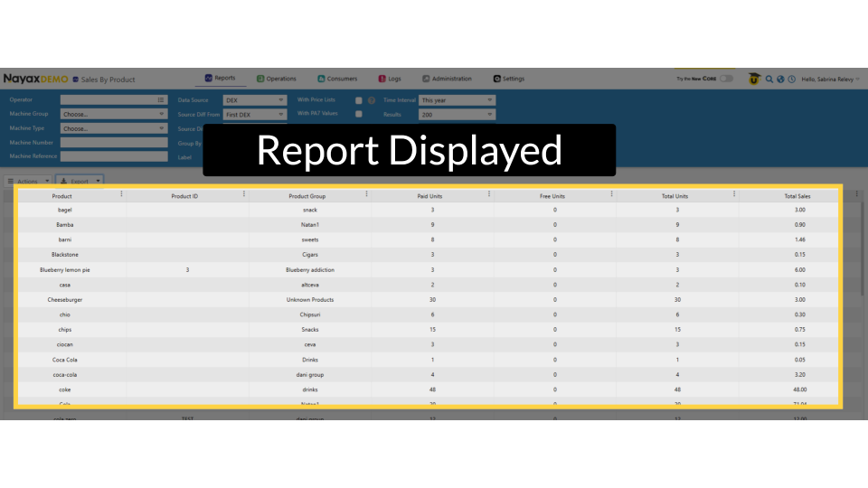Click the Machine Number input field
Viewport: 868px width, 488px height.
114,143
